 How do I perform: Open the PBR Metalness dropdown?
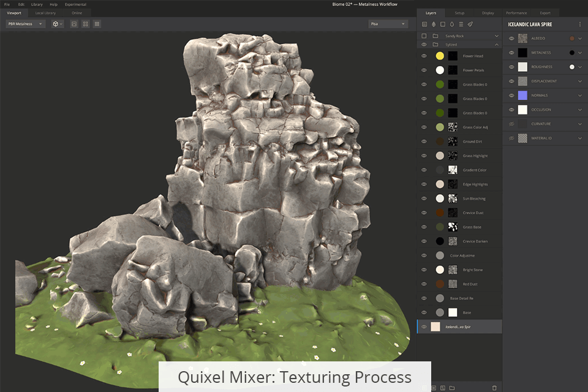[26, 24]
